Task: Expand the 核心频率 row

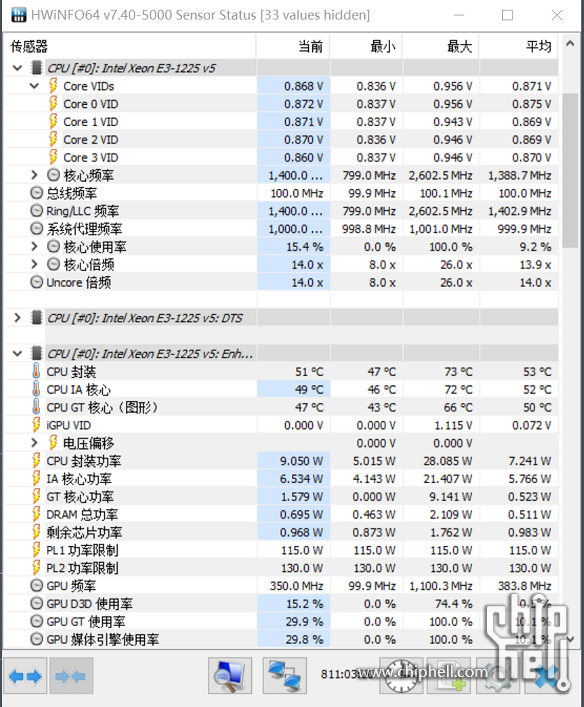Action: [34, 175]
